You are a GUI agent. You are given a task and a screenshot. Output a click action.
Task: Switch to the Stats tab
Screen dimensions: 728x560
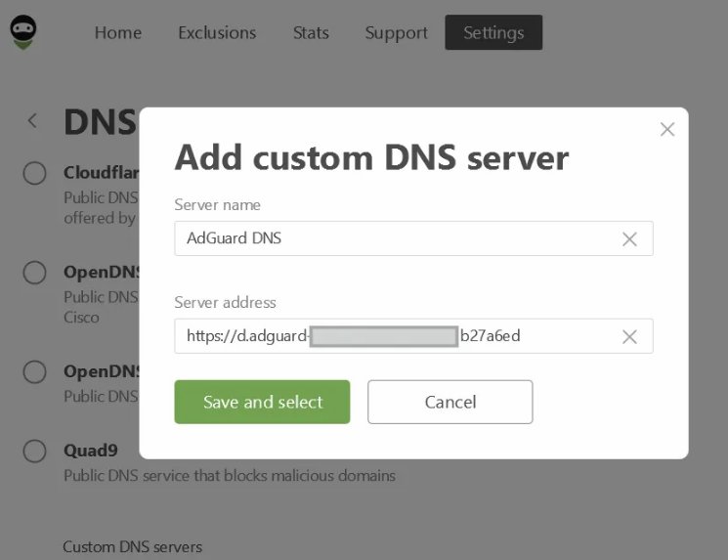click(x=311, y=32)
